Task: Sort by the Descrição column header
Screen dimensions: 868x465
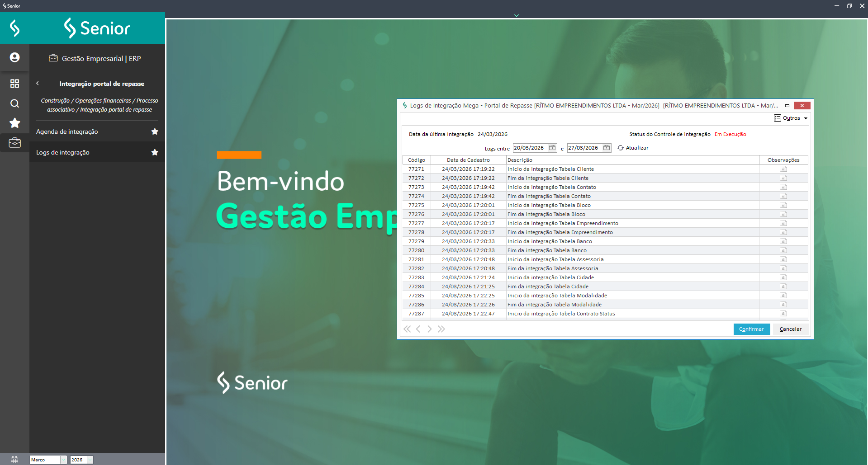Action: point(632,160)
